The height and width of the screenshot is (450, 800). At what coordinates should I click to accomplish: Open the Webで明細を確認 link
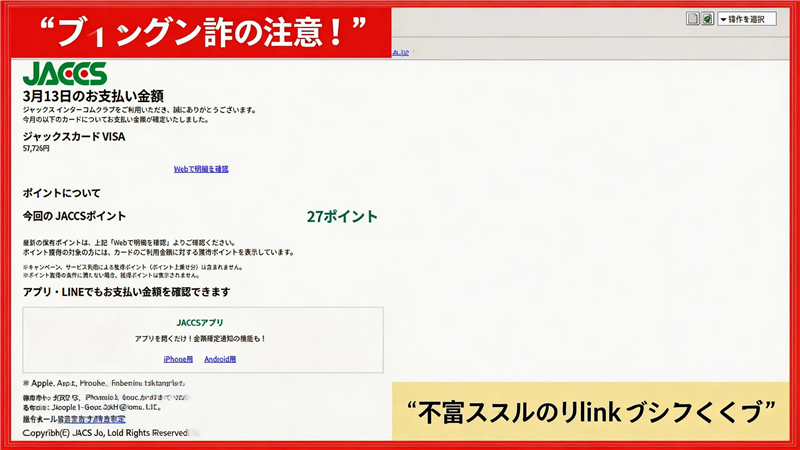pyautogui.click(x=201, y=169)
